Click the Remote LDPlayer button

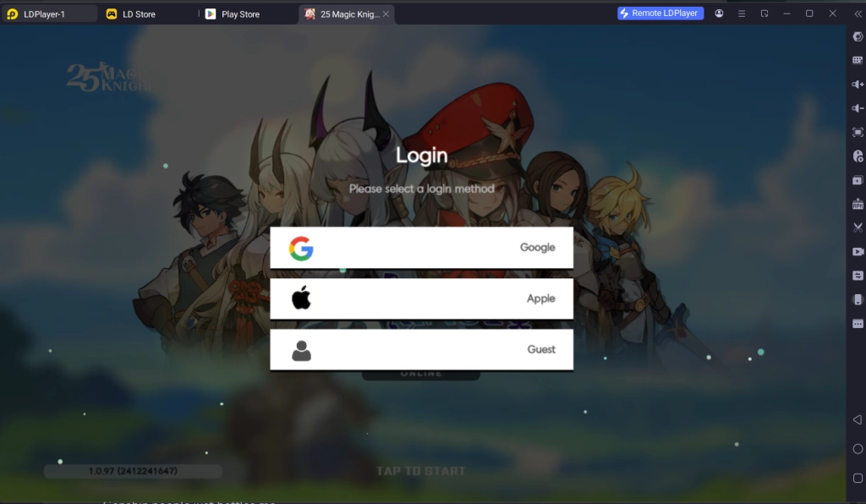660,14
